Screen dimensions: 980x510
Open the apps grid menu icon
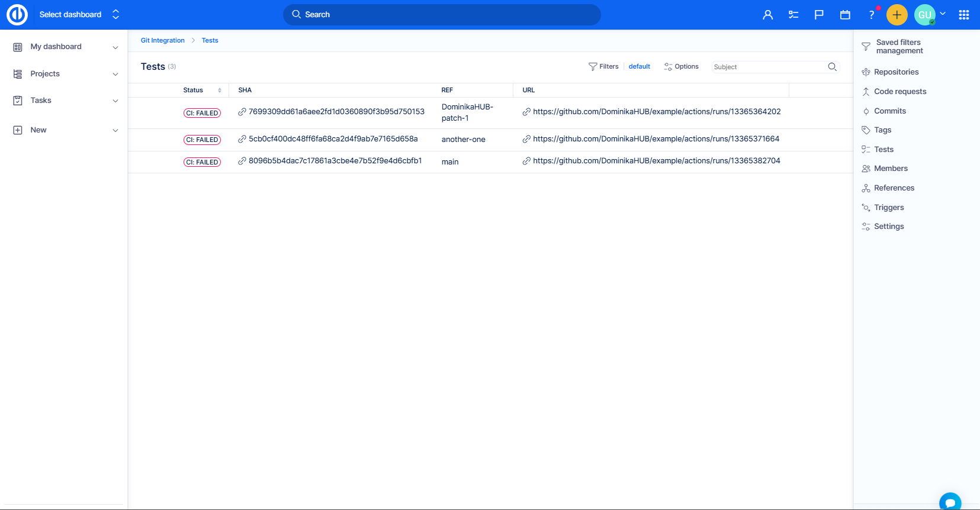pyautogui.click(x=963, y=15)
